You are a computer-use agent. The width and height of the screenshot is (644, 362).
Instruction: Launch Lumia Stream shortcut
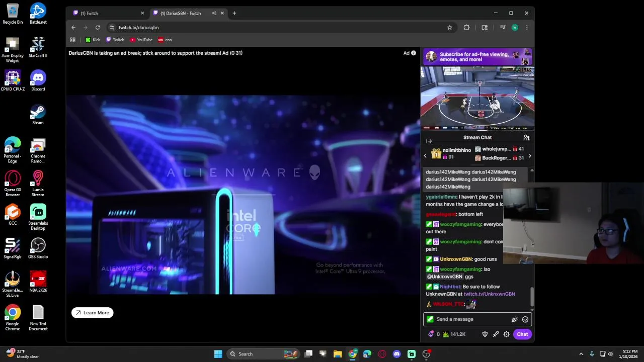pos(38,184)
